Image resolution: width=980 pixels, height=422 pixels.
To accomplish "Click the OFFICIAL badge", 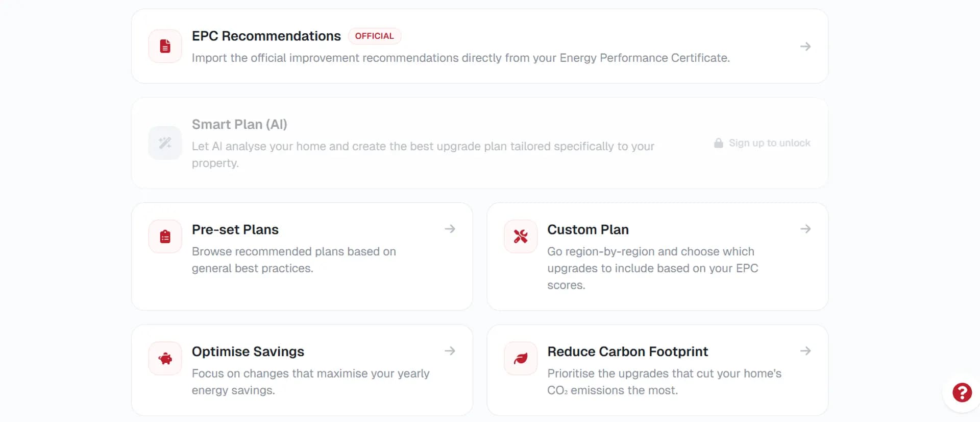I will point(374,36).
